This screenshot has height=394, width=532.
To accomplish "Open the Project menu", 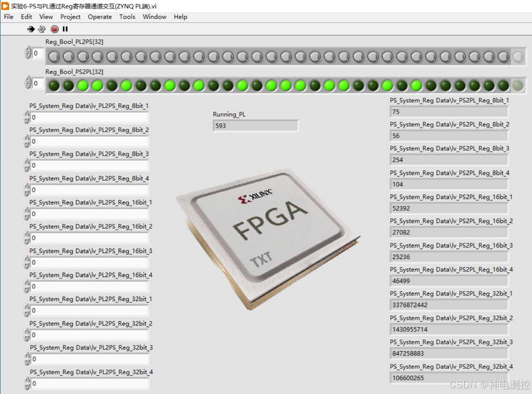I will (x=70, y=17).
